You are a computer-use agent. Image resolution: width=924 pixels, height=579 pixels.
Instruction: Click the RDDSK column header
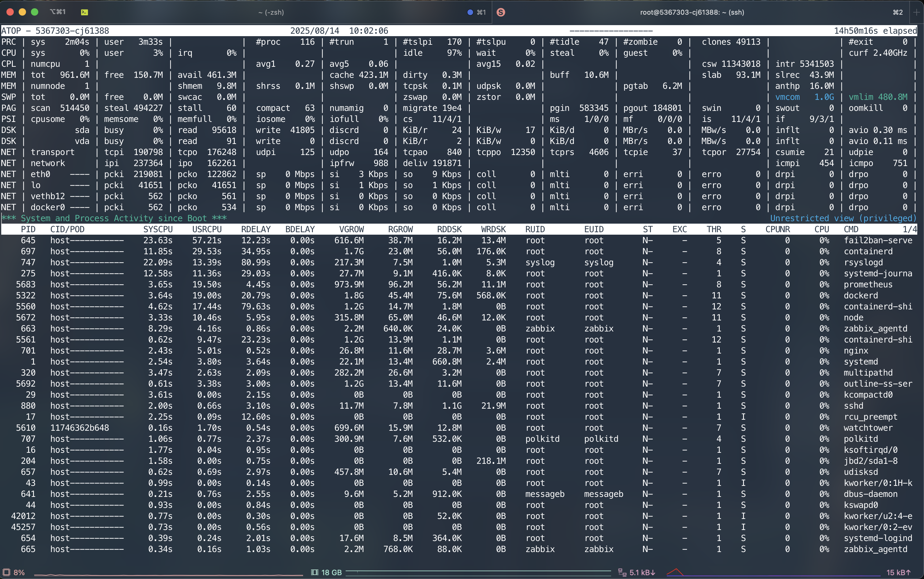pyautogui.click(x=449, y=229)
